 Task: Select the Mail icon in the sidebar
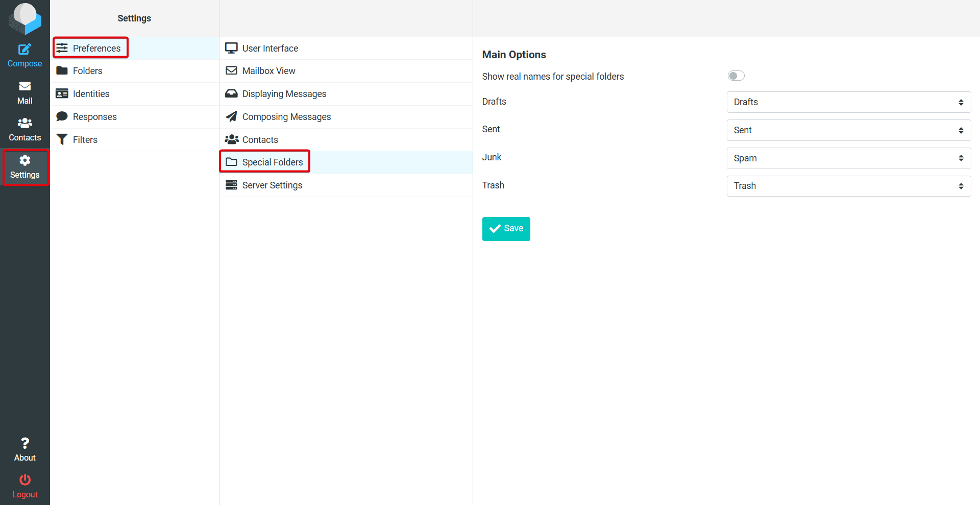tap(24, 92)
